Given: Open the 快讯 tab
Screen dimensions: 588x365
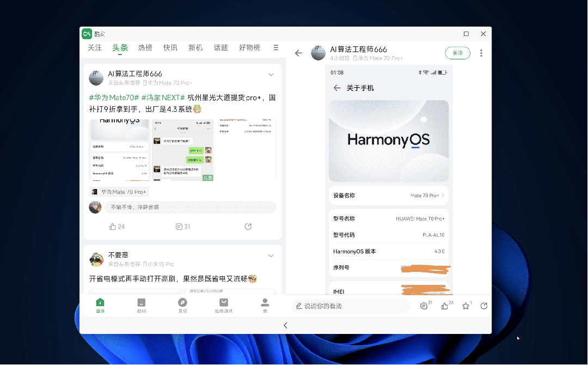Looking at the screenshot, I should click(170, 47).
